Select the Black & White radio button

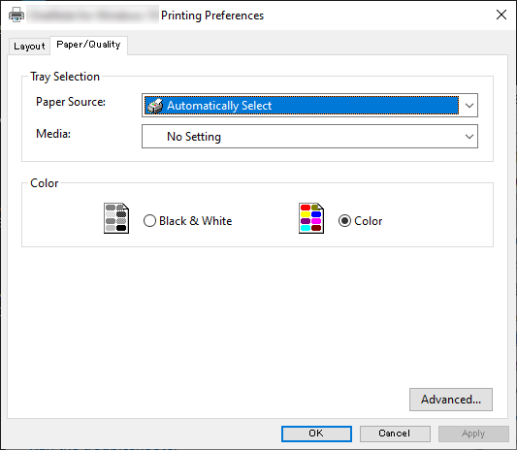[x=150, y=221]
